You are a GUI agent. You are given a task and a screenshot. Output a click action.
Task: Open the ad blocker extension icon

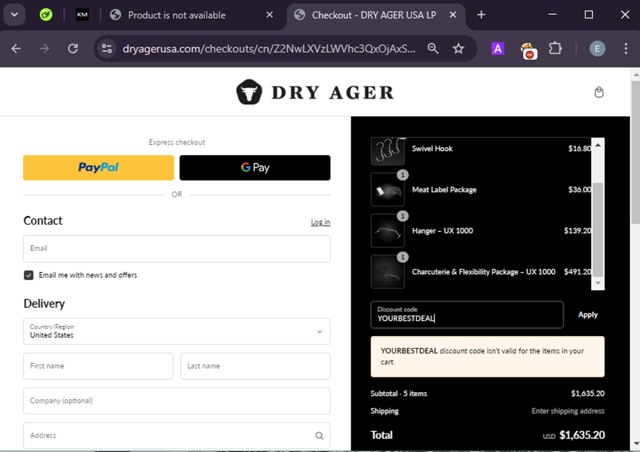coord(529,51)
